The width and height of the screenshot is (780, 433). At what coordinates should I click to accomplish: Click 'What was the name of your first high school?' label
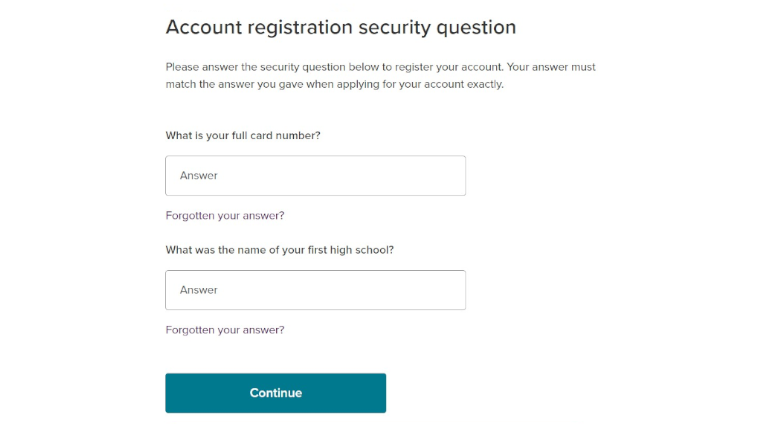click(280, 250)
